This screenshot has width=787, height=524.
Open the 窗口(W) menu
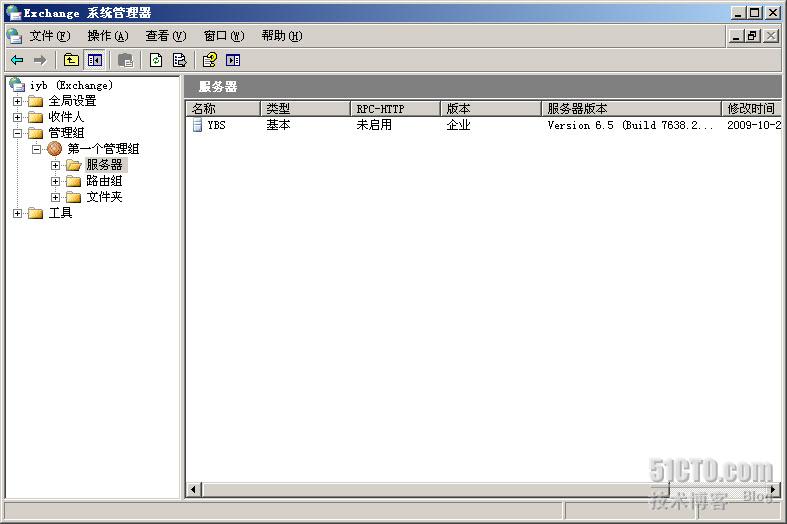(224, 36)
